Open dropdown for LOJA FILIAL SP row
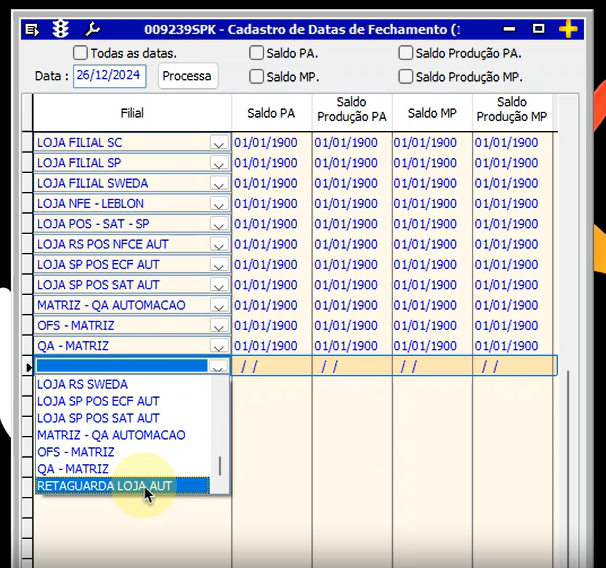606x568 pixels. coord(219,163)
